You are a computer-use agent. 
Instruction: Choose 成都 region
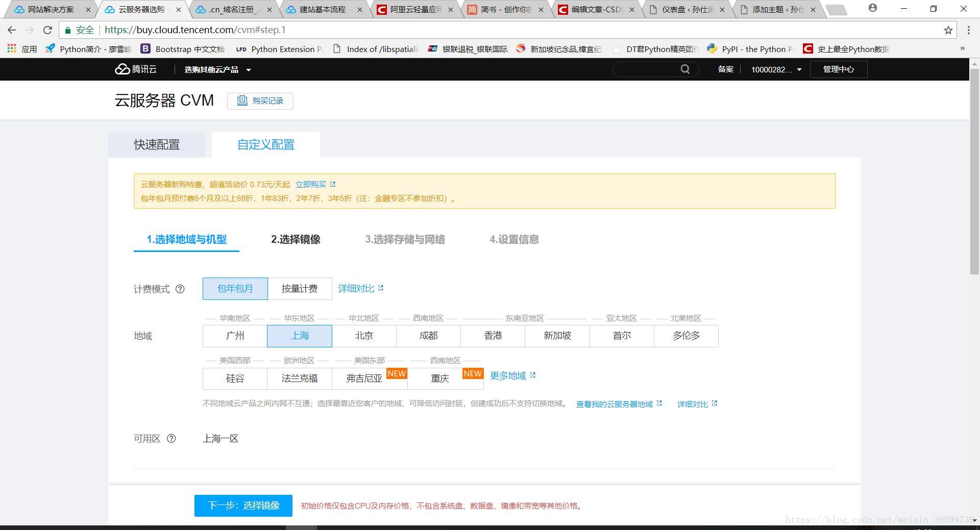pos(428,336)
